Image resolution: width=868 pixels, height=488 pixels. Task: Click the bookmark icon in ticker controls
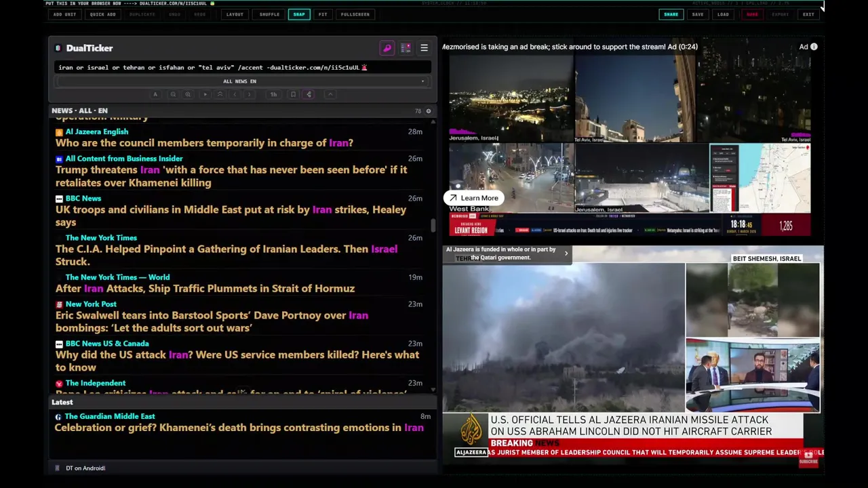coord(293,94)
